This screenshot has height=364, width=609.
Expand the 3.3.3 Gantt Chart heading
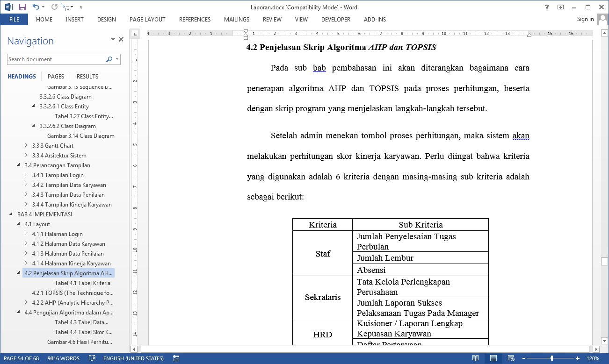(x=26, y=146)
